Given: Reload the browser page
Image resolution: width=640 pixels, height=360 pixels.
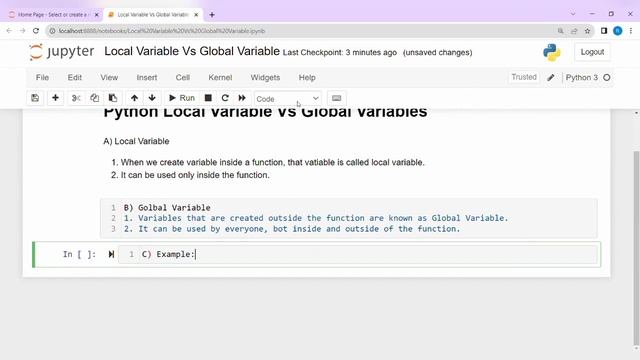Looking at the screenshot, I should (x=36, y=31).
